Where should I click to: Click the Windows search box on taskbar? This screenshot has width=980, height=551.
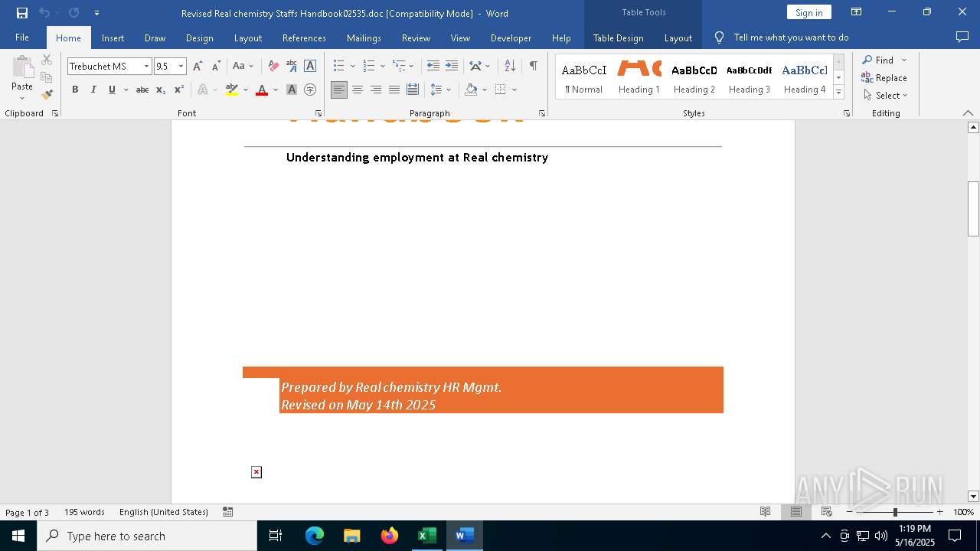tap(147, 536)
